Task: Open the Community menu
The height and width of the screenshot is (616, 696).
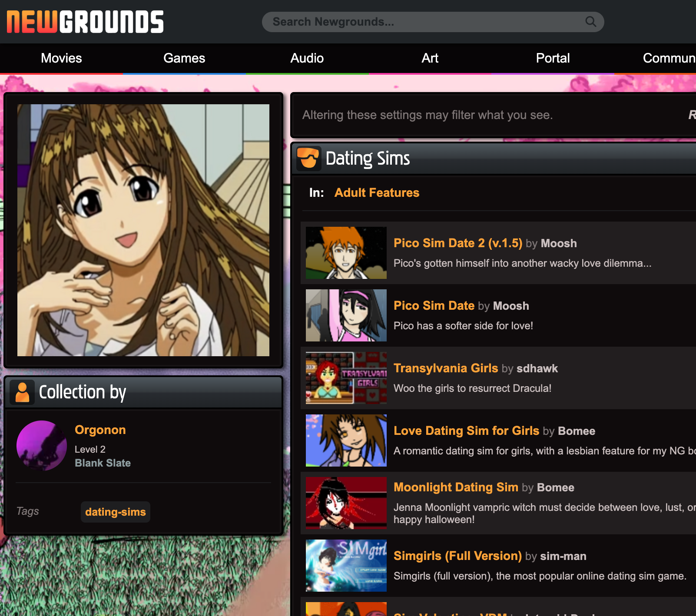Action: click(x=669, y=58)
